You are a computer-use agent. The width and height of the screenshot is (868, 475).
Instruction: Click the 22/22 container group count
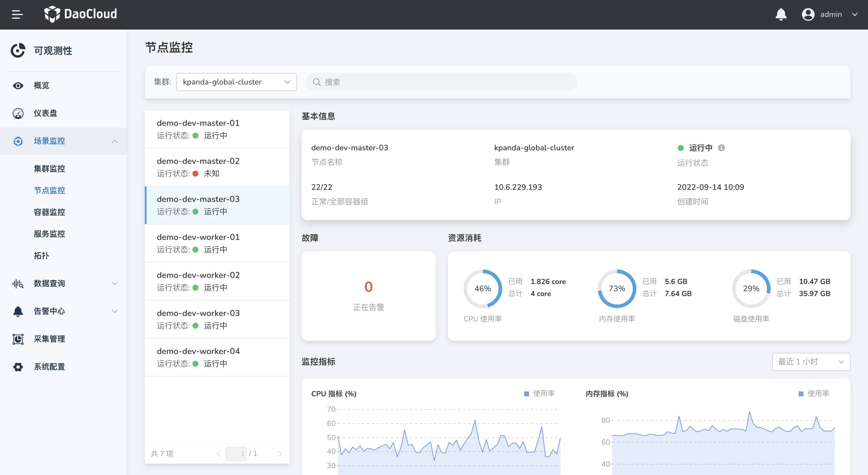(x=322, y=187)
